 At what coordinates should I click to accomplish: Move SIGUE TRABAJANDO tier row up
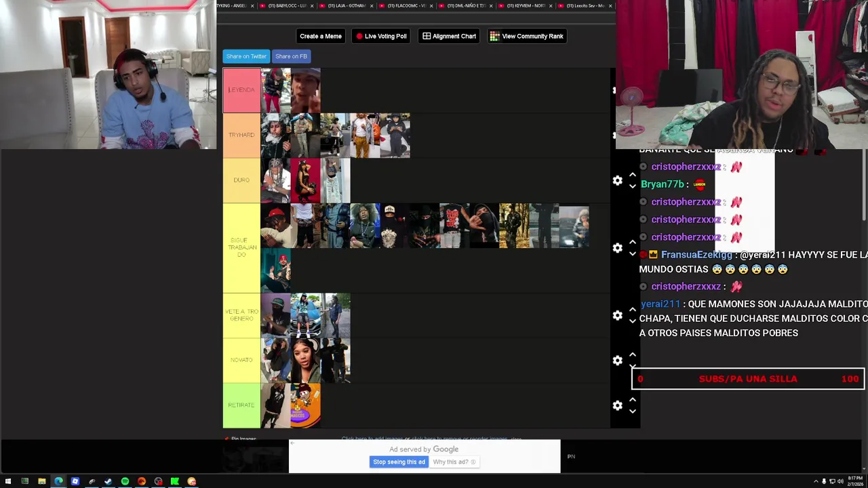633,242
